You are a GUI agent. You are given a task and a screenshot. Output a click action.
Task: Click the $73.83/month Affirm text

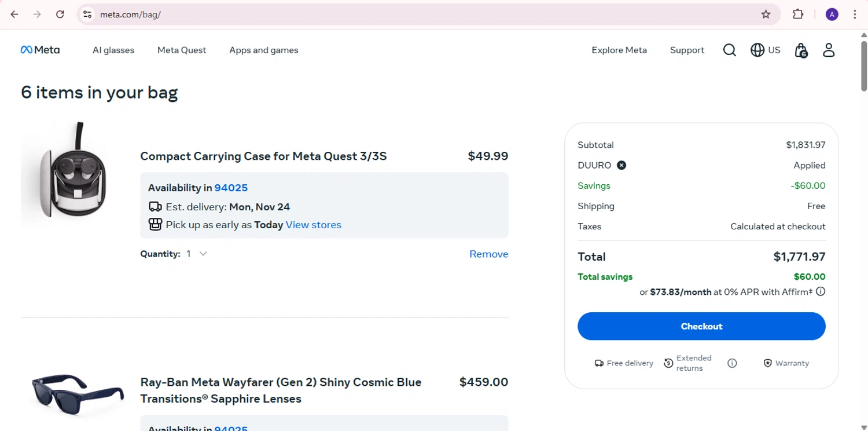point(681,292)
